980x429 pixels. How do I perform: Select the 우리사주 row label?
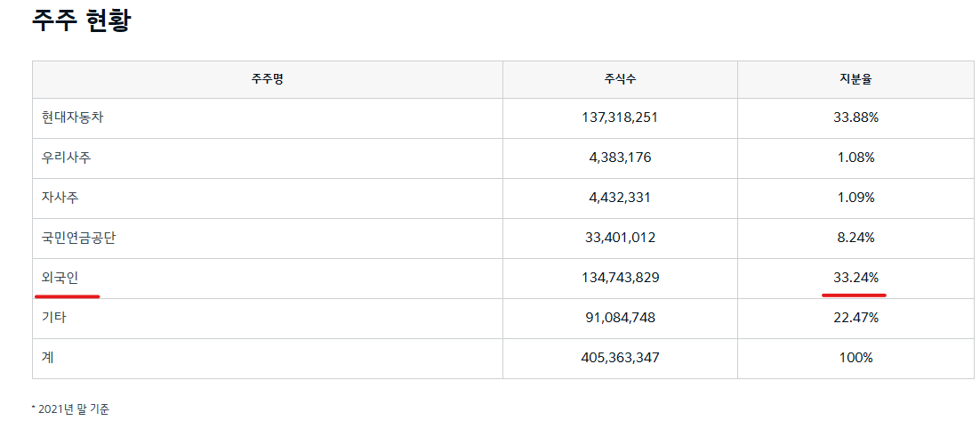point(66,158)
